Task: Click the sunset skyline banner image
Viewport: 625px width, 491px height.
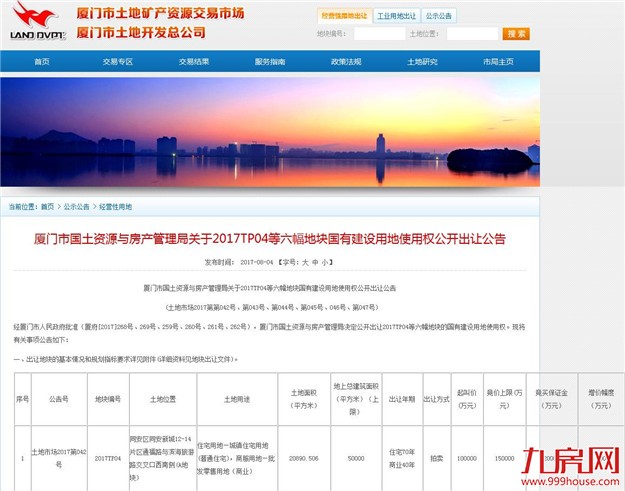Action: pos(270,132)
